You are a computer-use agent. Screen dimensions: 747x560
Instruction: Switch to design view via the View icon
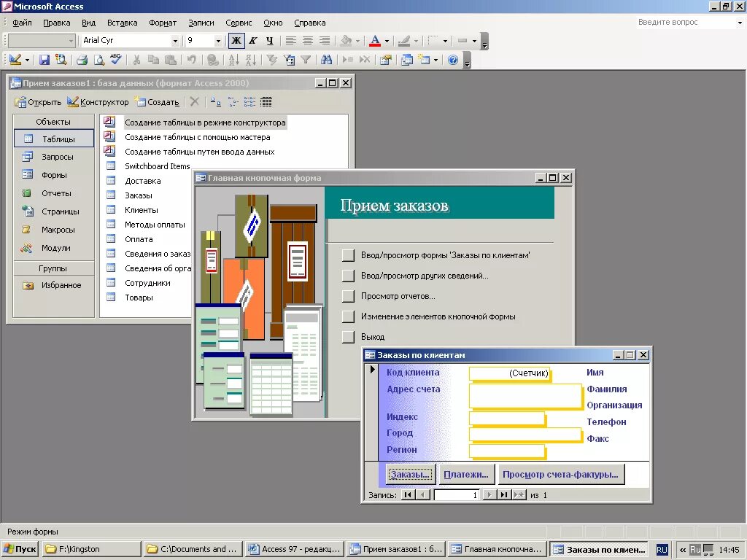15,60
